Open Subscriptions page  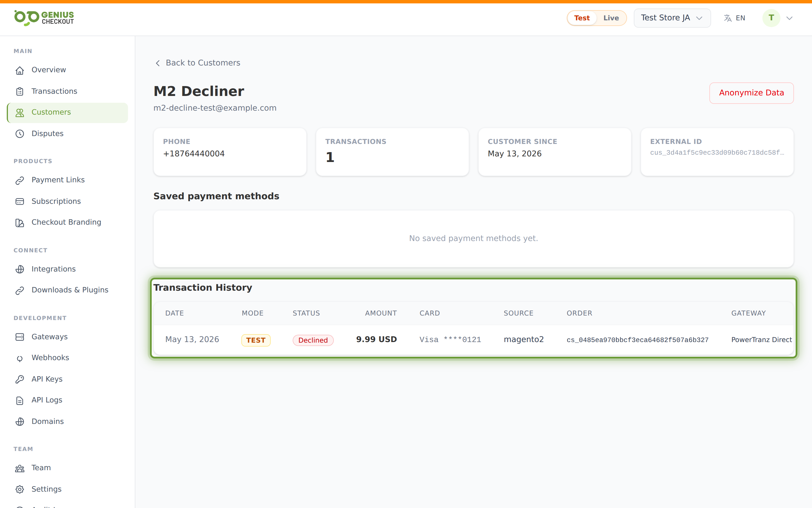(67, 201)
